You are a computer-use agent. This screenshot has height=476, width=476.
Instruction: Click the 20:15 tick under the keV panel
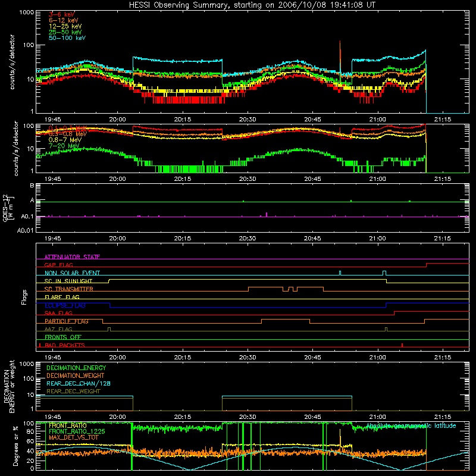click(x=183, y=120)
